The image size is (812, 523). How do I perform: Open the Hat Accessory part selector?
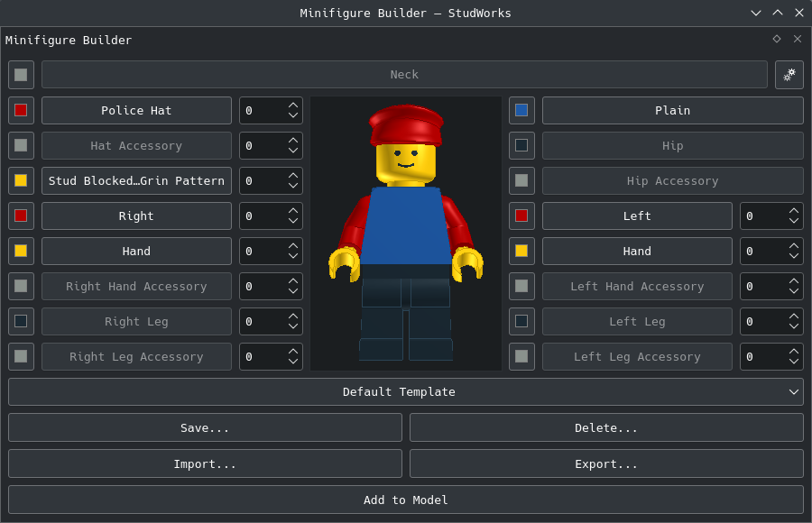[x=137, y=145]
